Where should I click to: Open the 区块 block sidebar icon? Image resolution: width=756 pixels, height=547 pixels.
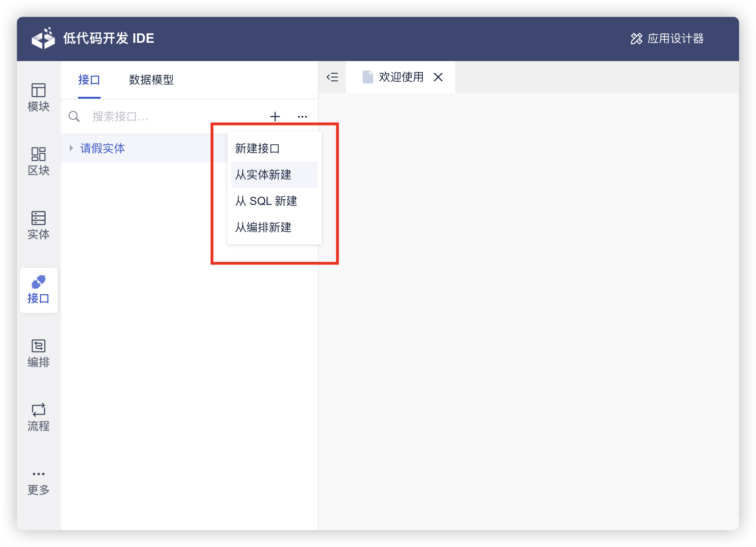coord(39,161)
